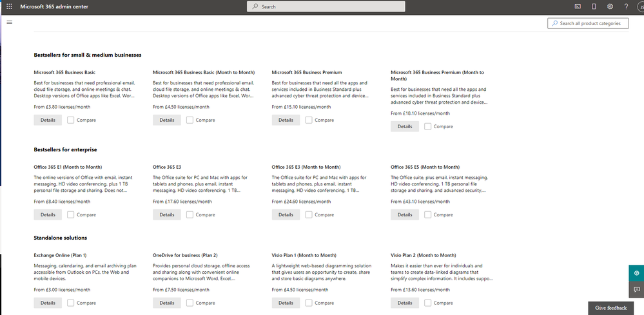Click the Visio Plan 2 (Month to Month) title
Image resolution: width=644 pixels, height=315 pixels.
(423, 255)
